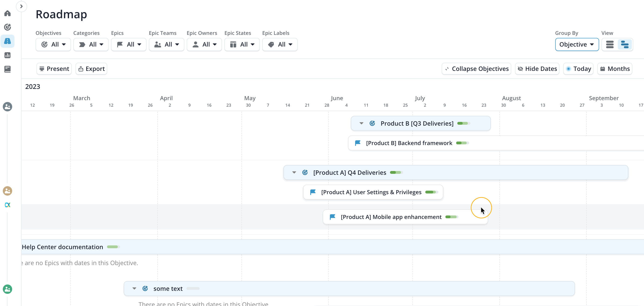Open the Epic States filter dropdown
The width and height of the screenshot is (644, 306).
[x=242, y=44]
